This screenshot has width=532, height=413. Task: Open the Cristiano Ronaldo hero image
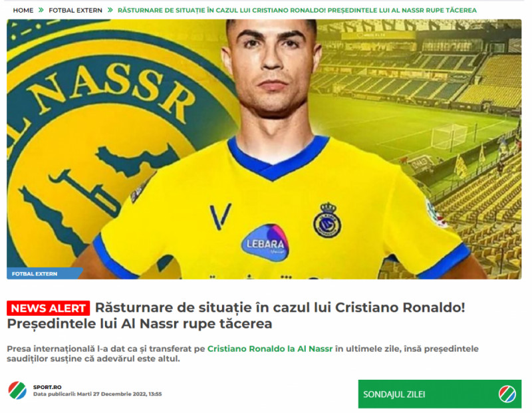tap(264, 150)
